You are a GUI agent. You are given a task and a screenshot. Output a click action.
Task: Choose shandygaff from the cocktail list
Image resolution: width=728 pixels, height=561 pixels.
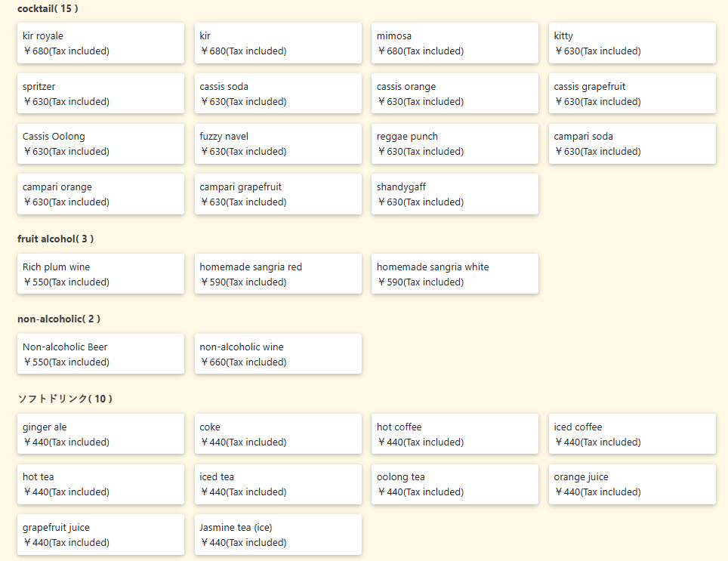click(455, 194)
